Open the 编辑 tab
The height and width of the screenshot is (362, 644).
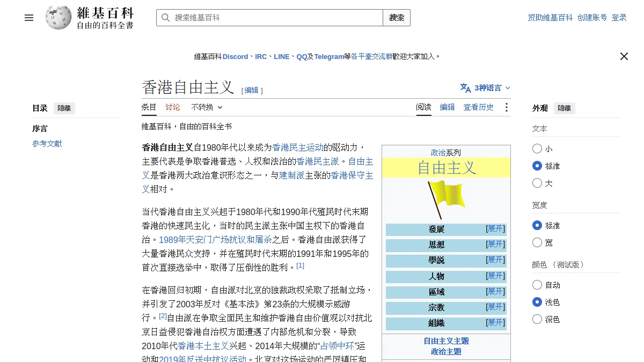(447, 107)
